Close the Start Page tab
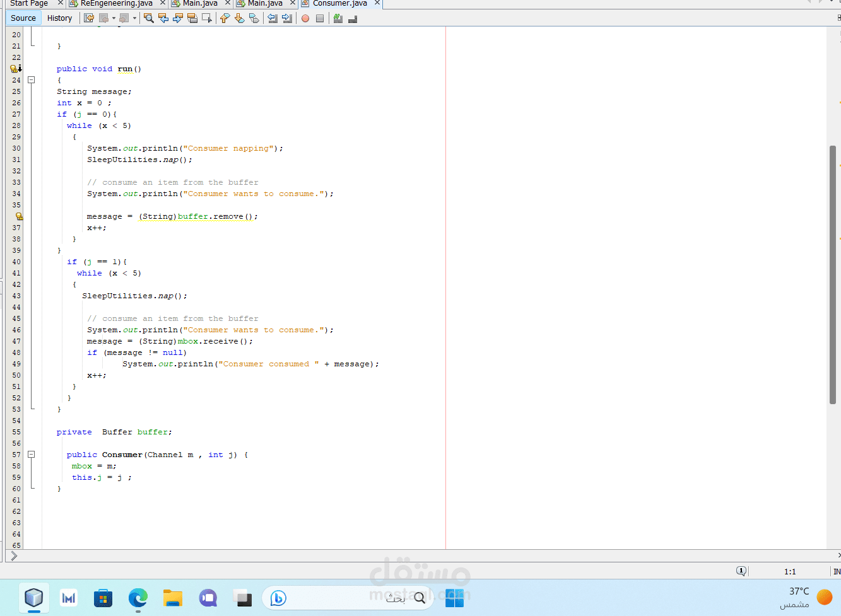 coord(61,3)
